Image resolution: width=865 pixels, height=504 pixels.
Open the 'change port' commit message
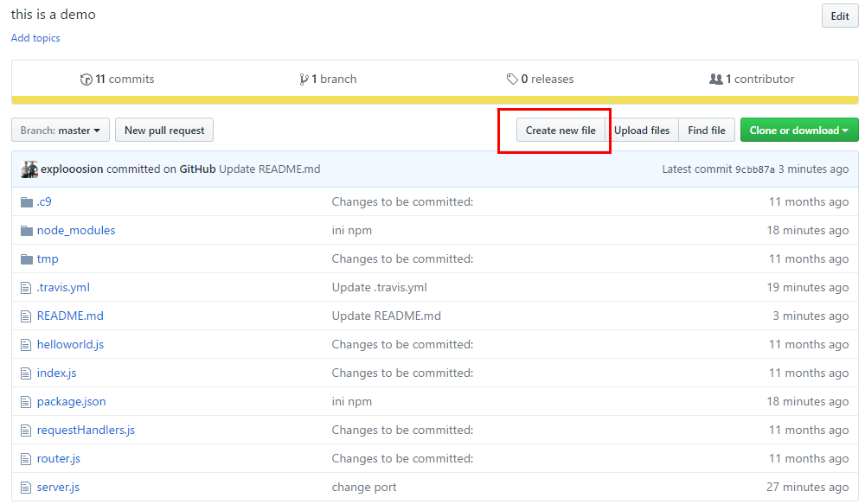pyautogui.click(x=364, y=488)
